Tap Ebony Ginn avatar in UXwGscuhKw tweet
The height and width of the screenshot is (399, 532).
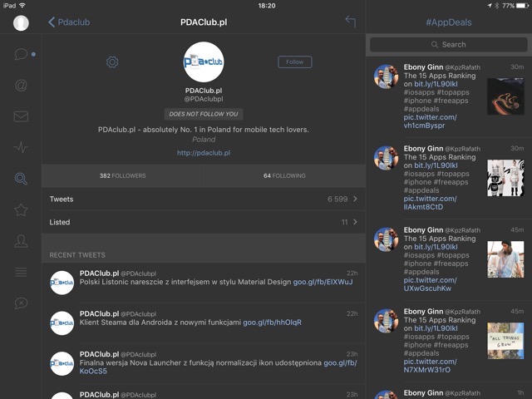(386, 239)
